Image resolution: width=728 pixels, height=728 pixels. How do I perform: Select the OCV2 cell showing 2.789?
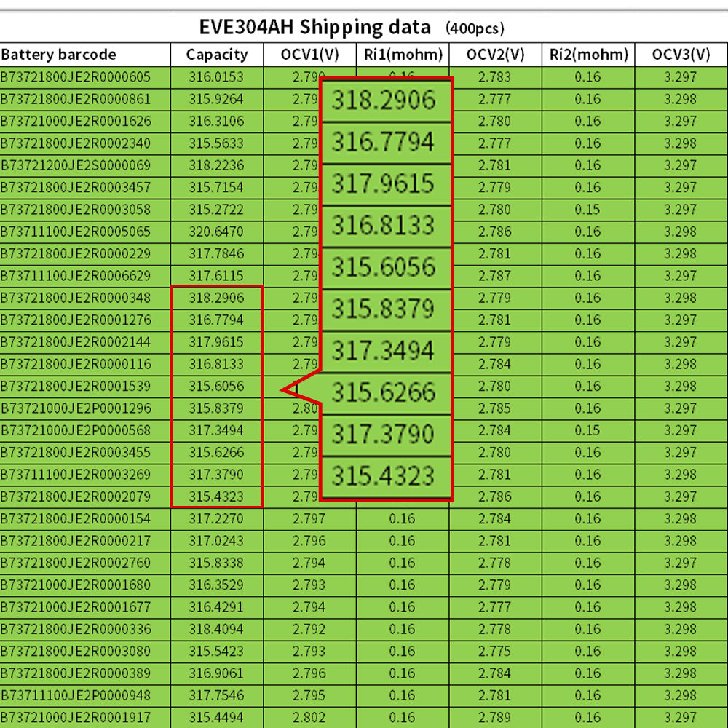point(495,717)
